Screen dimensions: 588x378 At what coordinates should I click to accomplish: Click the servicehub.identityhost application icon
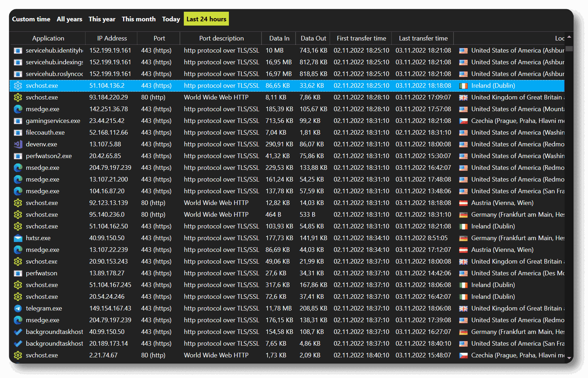point(18,50)
